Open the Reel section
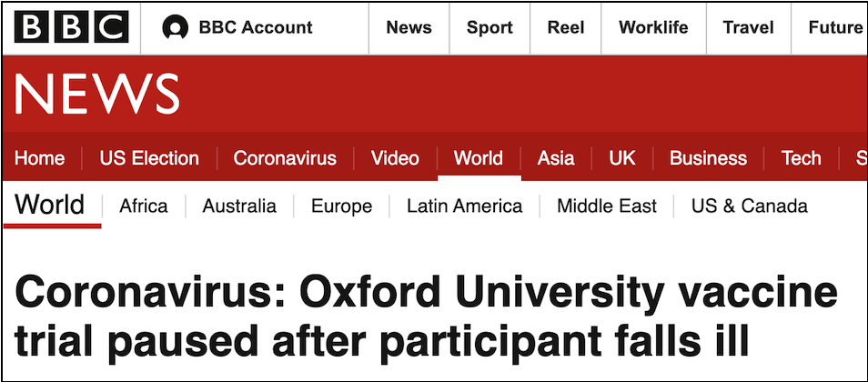This screenshot has width=868, height=382. [566, 28]
